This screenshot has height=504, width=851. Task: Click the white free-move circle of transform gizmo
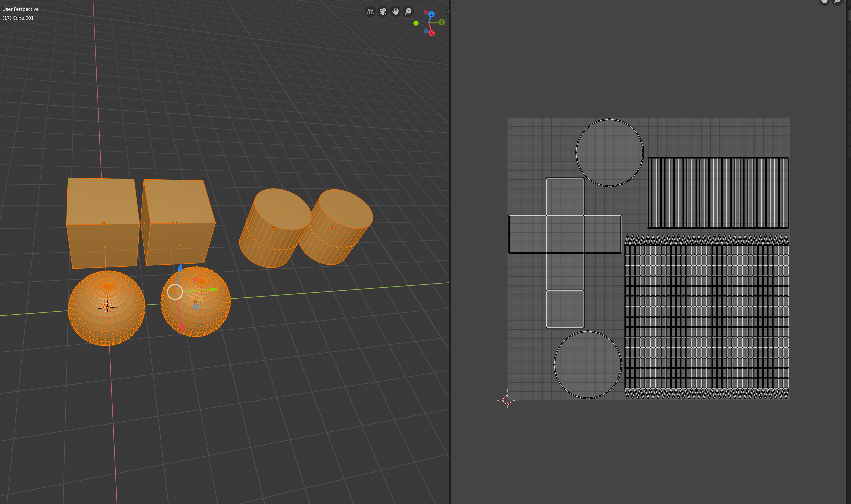pyautogui.click(x=175, y=292)
